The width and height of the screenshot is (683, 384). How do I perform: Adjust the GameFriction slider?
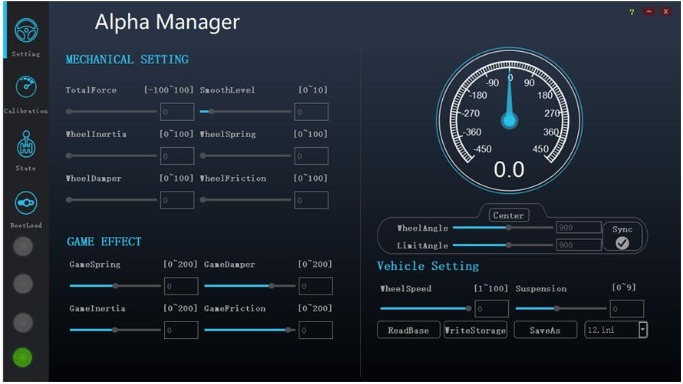coord(250,330)
